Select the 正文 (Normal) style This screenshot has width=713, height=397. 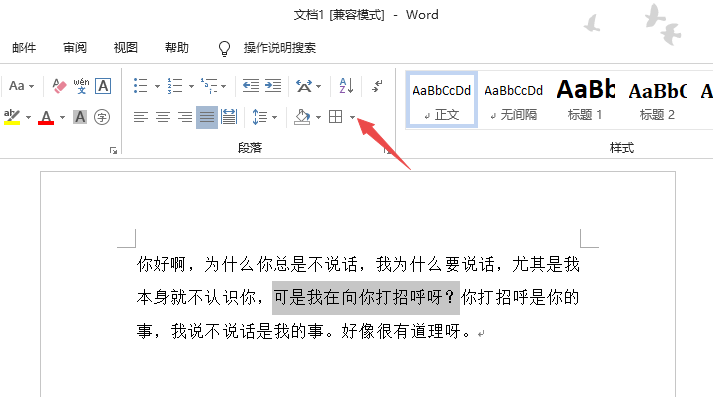441,100
